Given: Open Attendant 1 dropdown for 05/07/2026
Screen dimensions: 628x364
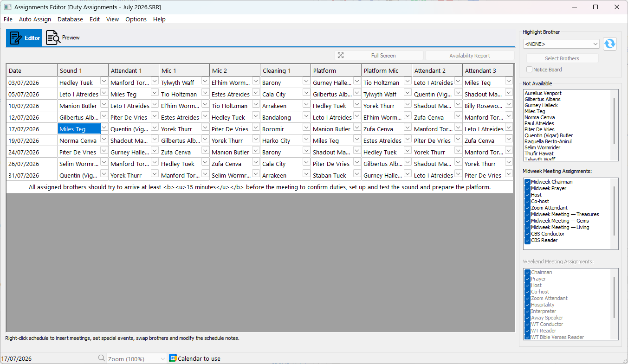Looking at the screenshot, I should [x=155, y=93].
